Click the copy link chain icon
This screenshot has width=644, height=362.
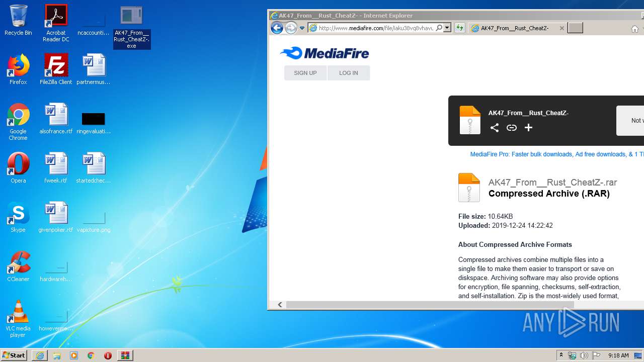(512, 128)
